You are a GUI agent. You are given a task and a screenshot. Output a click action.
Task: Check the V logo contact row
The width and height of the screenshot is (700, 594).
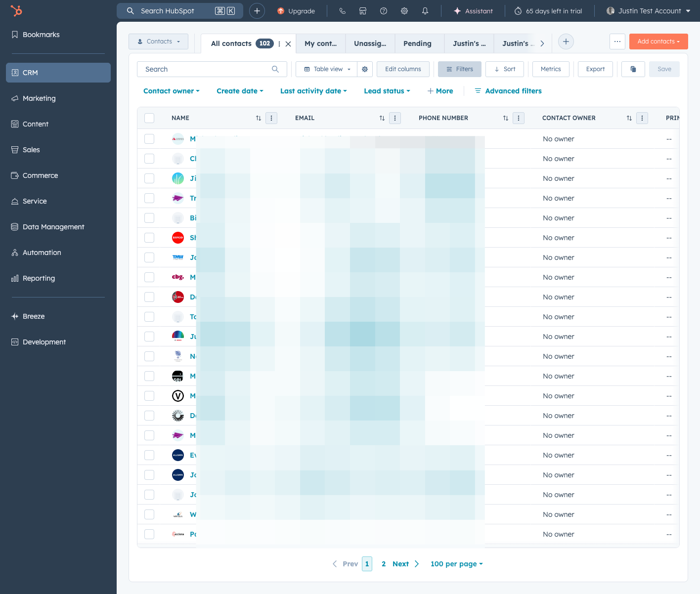click(149, 396)
